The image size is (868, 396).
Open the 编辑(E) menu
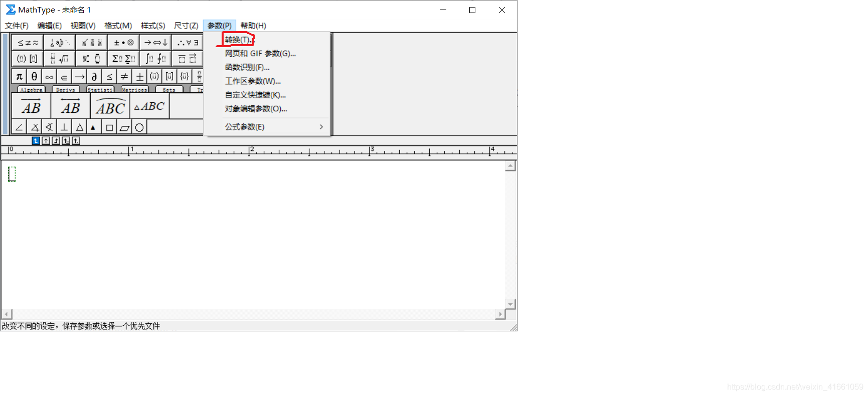(x=50, y=26)
